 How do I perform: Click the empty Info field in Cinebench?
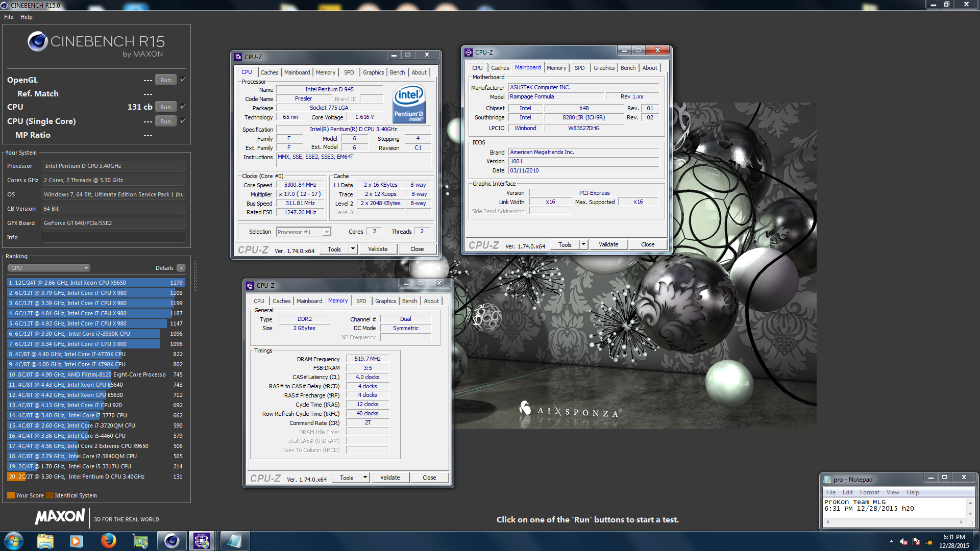113,237
